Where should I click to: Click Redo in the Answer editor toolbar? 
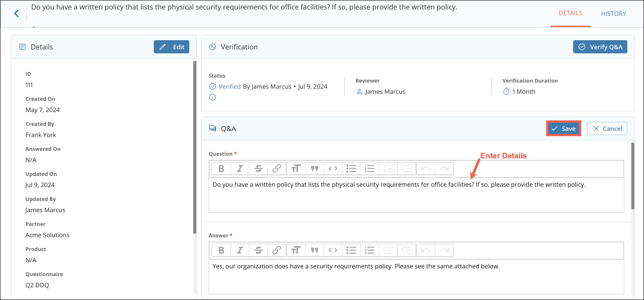pos(444,250)
